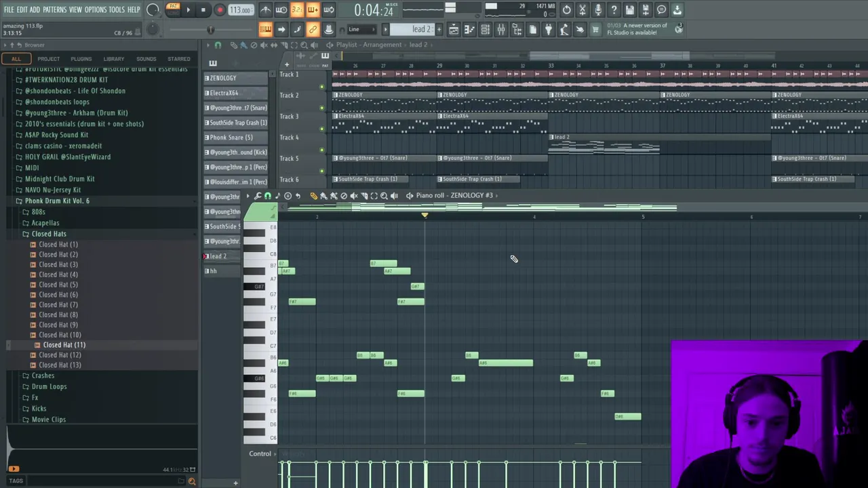Open the EDIT menu
Image resolution: width=868 pixels, height=488 pixels.
tap(22, 9)
